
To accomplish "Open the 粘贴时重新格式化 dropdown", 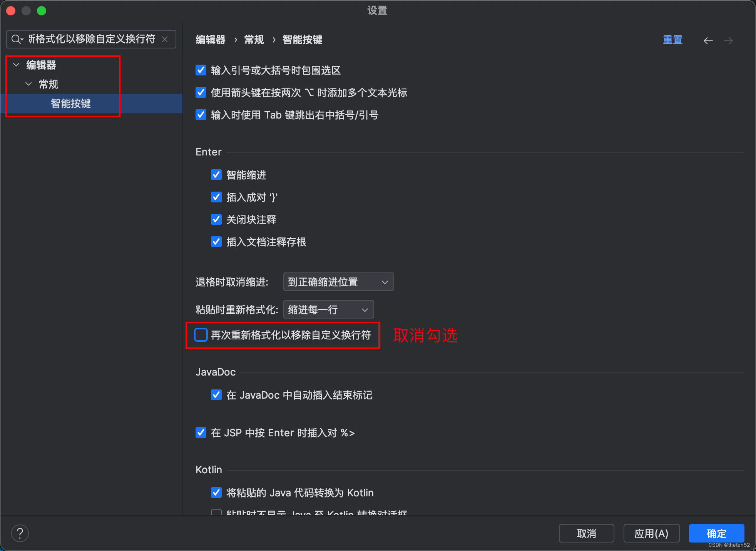I will coord(328,309).
